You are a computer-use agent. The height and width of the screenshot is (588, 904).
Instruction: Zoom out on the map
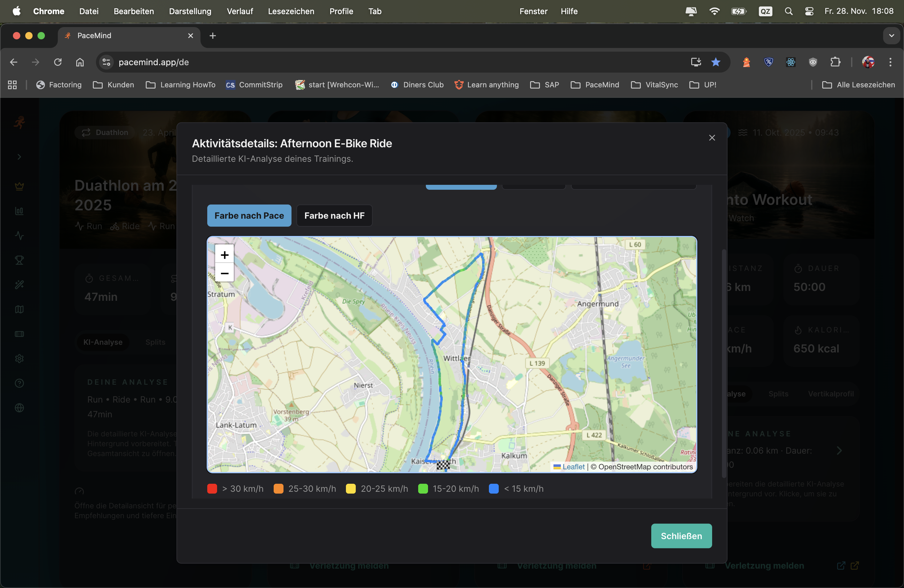pyautogui.click(x=224, y=273)
